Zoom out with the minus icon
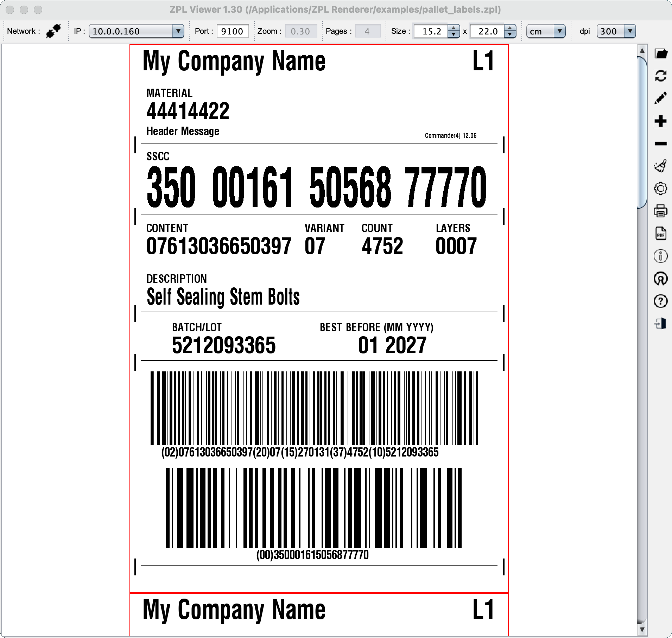 (x=661, y=143)
